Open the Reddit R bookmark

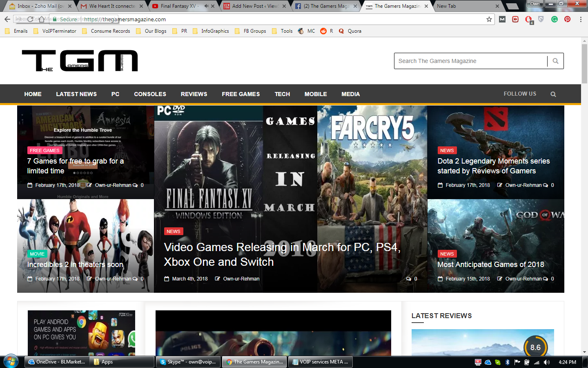327,31
